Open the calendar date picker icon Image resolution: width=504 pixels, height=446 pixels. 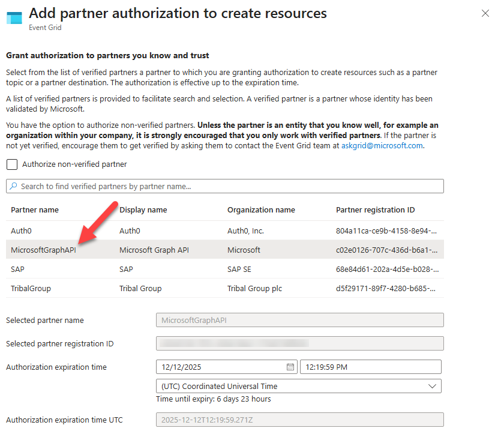point(290,366)
